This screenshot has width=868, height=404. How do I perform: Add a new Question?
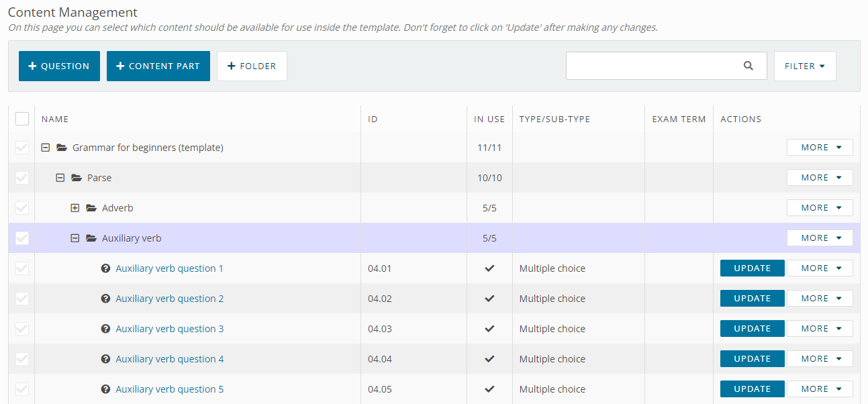click(59, 66)
